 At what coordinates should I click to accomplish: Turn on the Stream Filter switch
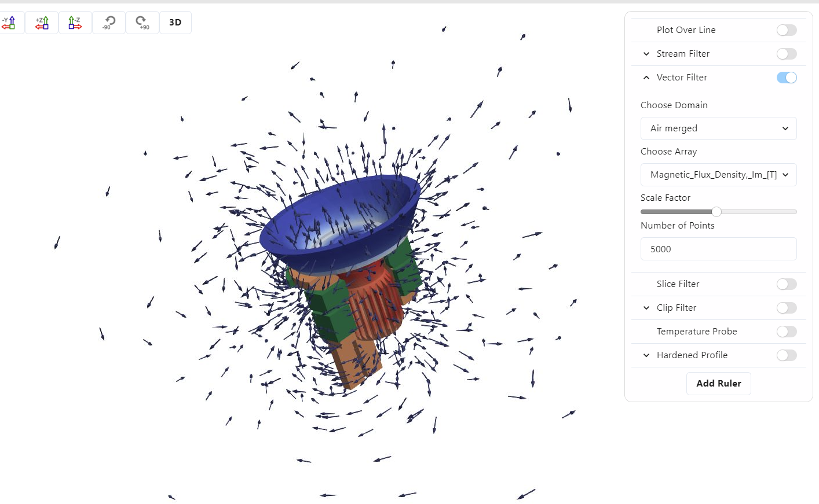point(786,54)
